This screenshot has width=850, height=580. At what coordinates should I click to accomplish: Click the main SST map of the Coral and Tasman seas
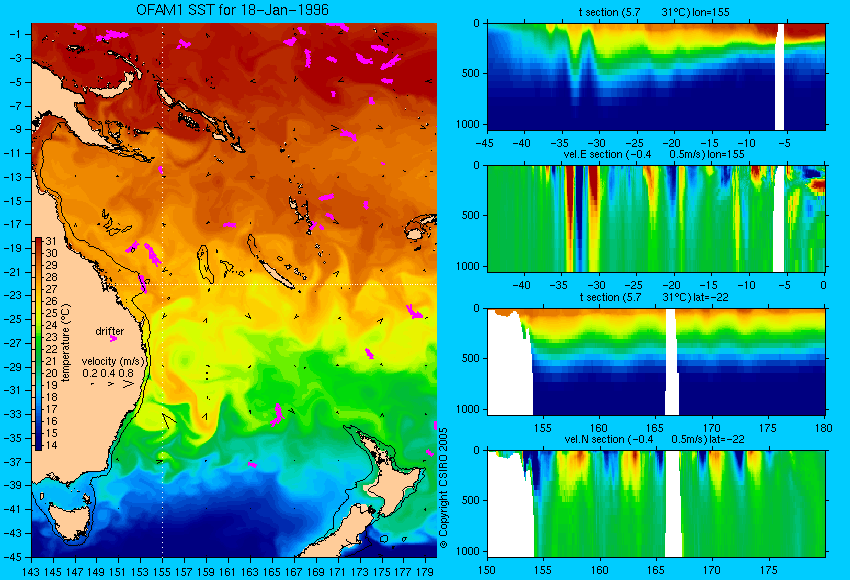pos(234,290)
